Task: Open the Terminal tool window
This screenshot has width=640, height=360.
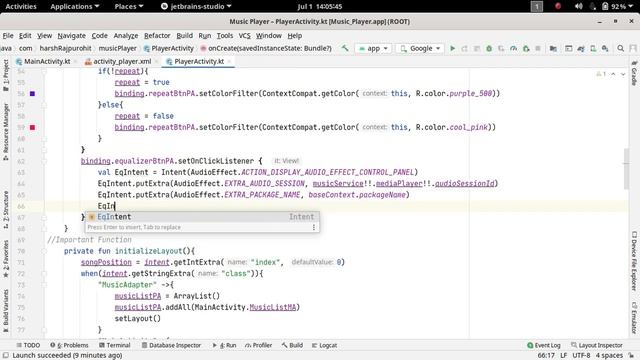Action: coord(115,345)
